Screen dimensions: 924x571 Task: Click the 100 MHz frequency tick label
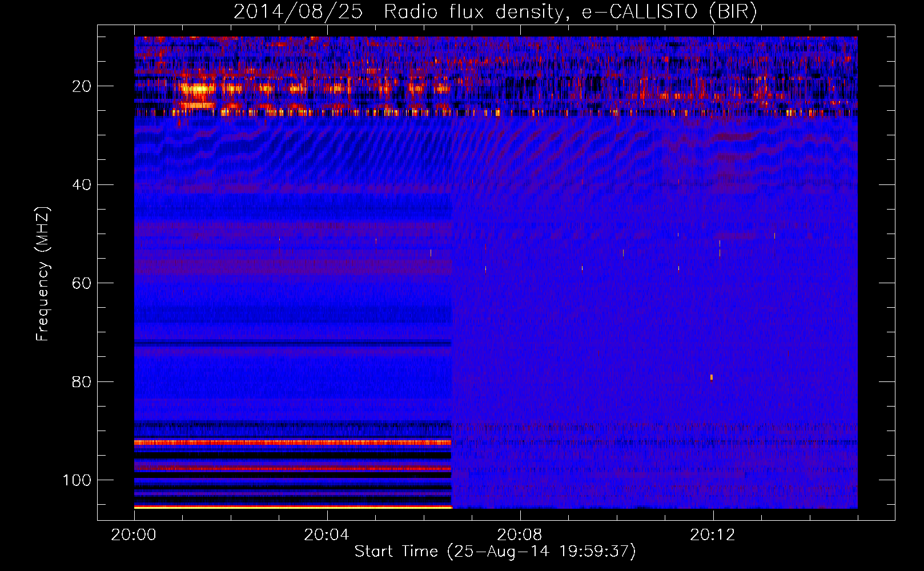[x=77, y=480]
